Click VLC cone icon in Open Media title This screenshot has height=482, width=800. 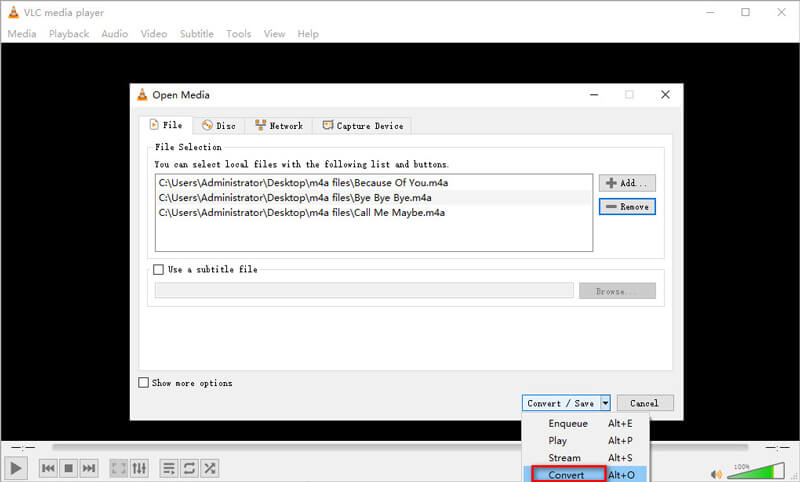click(142, 94)
